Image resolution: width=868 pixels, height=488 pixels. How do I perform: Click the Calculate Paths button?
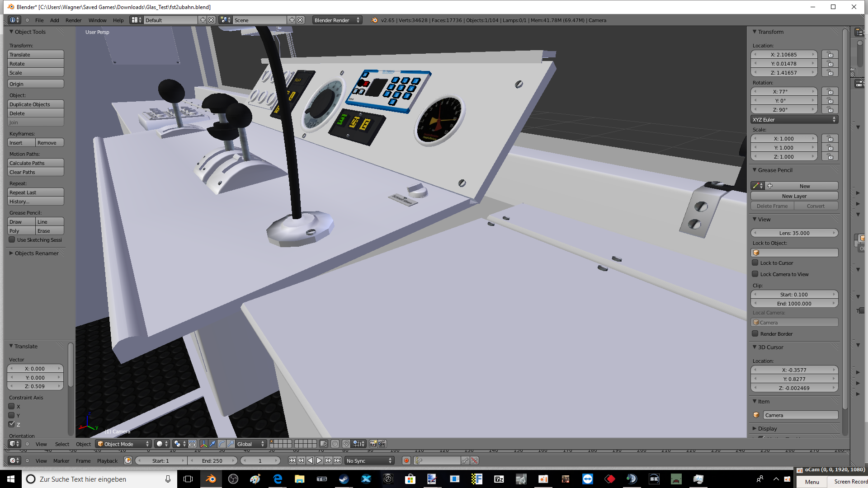35,163
